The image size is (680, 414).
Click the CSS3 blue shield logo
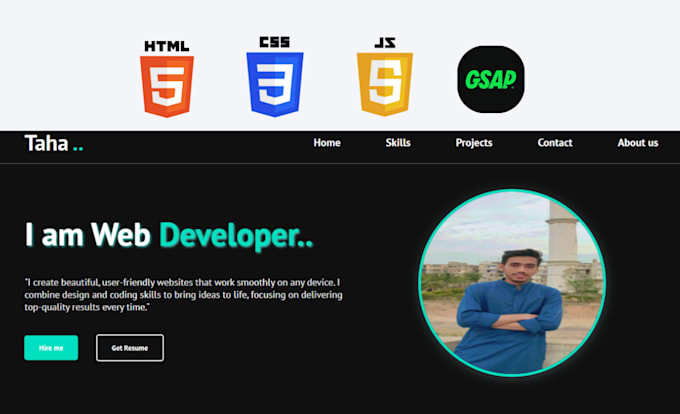click(x=275, y=77)
